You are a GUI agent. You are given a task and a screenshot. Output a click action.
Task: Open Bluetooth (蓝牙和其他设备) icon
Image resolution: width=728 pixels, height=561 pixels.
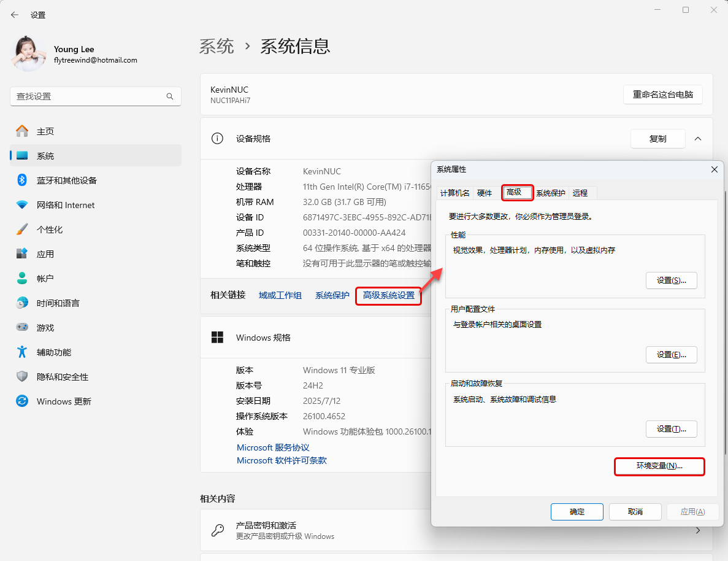point(22,180)
